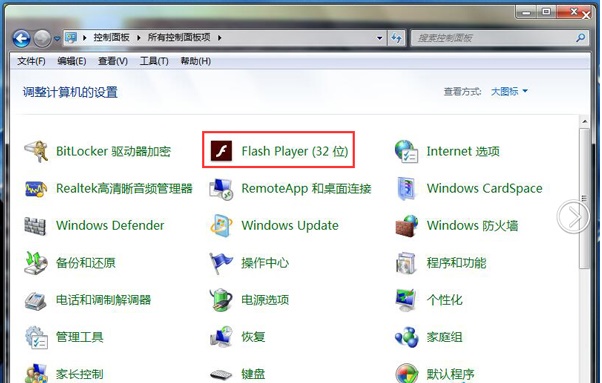Open the Windows Update icon
Viewport: 602px width, 383px height.
pyautogui.click(x=221, y=226)
